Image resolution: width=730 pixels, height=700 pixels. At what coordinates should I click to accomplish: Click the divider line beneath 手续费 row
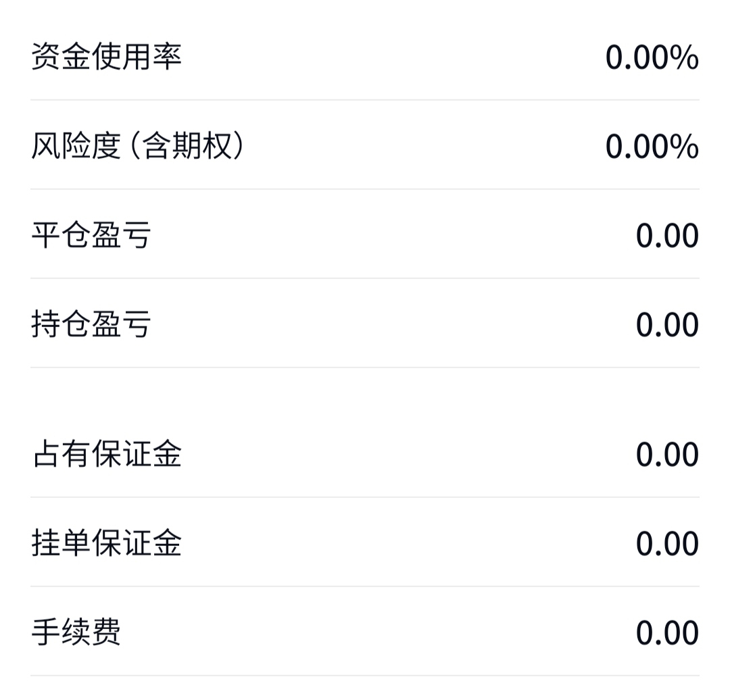(365, 675)
